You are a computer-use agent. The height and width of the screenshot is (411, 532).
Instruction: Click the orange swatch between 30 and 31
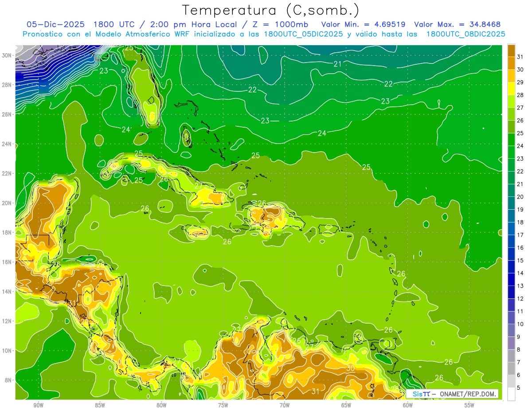(x=511, y=63)
